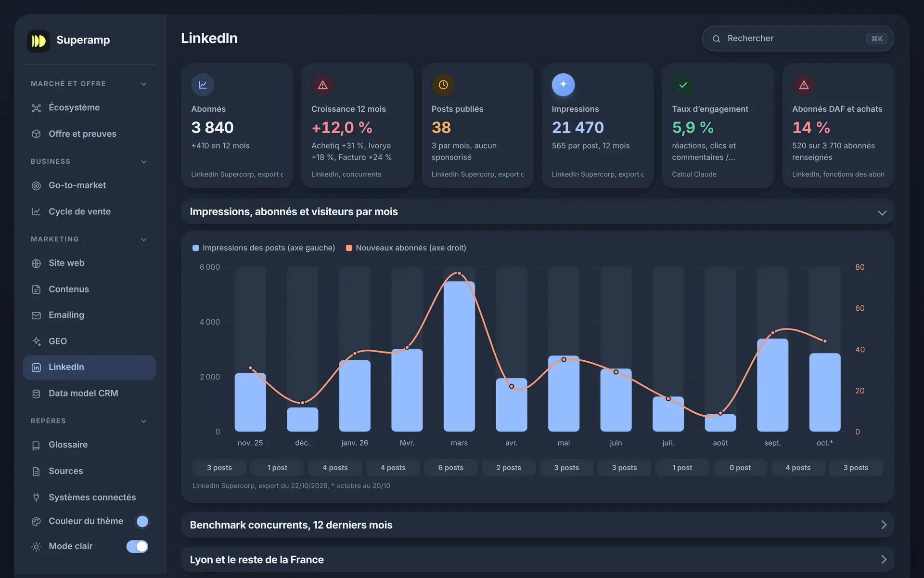Click the Cycle de vente chart icon
924x578 pixels.
[x=36, y=211]
